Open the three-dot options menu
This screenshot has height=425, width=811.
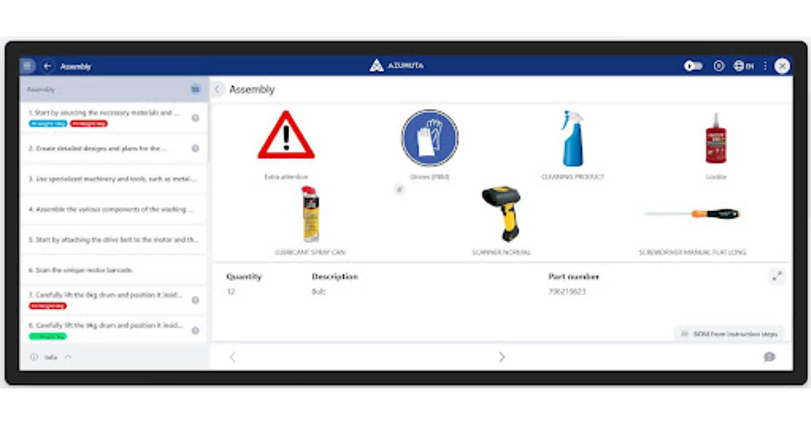click(x=766, y=66)
